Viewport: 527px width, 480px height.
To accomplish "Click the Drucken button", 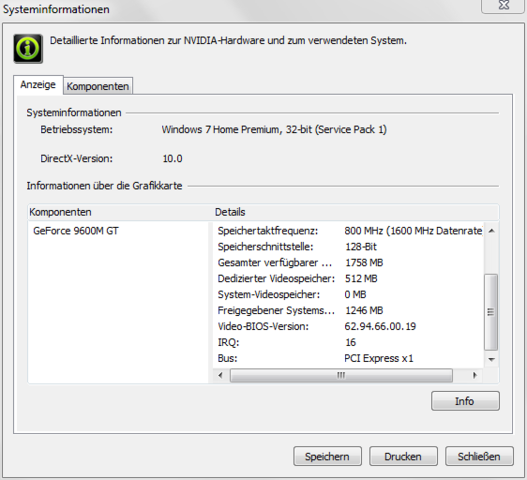I will [x=403, y=456].
